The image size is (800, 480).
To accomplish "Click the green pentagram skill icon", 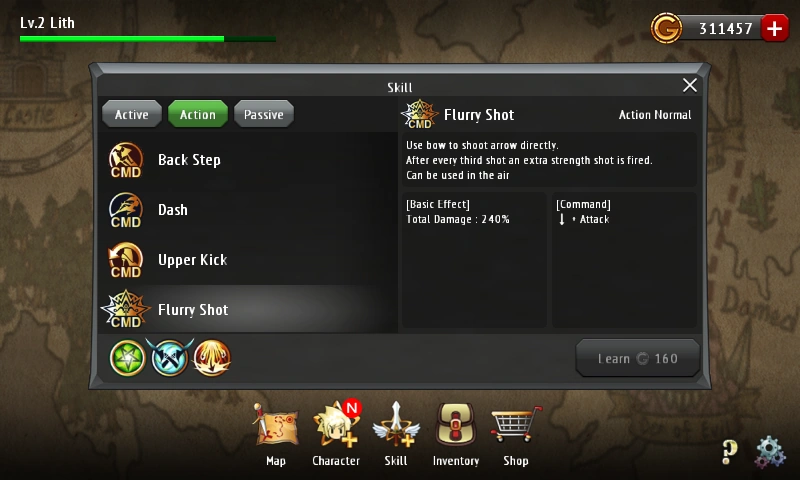I will 128,358.
